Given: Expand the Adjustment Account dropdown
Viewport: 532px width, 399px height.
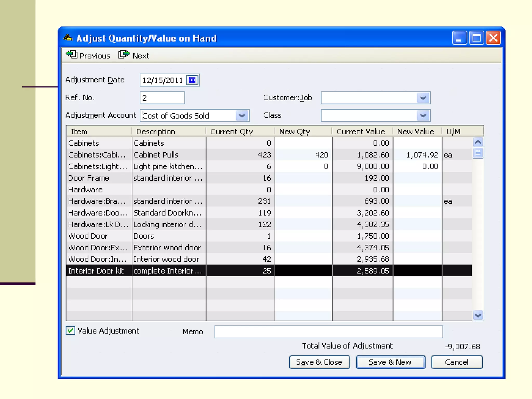Looking at the screenshot, I should tap(242, 116).
